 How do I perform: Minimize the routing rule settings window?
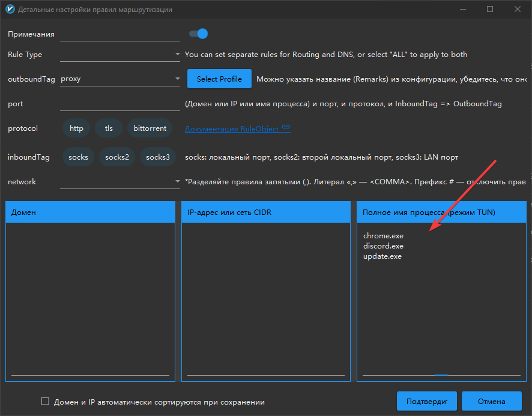point(463,9)
